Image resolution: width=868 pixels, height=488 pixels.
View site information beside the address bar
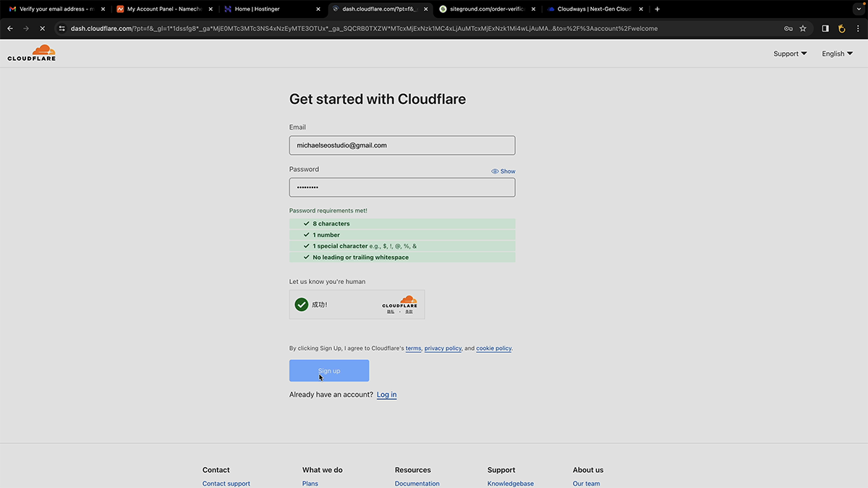[62, 29]
